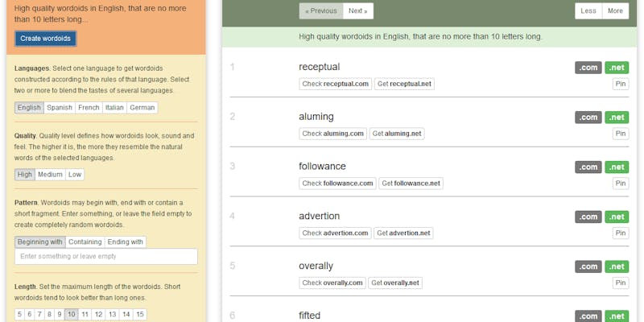Image resolution: width=644 pixels, height=322 pixels.
Task: Check receptual.com availability
Action: coord(336,84)
